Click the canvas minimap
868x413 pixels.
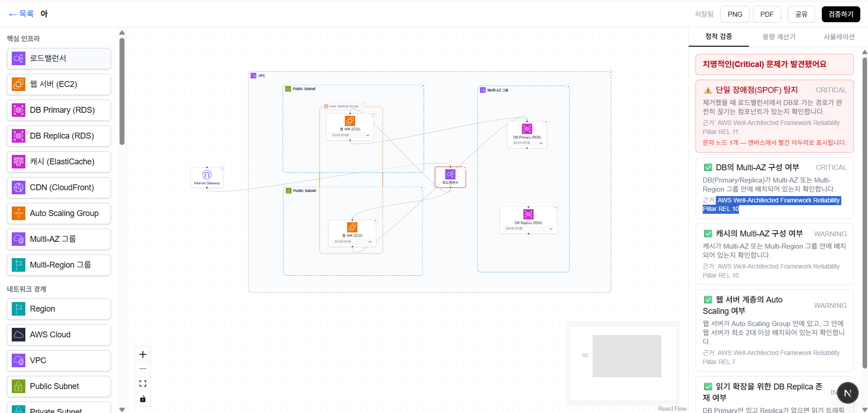pyautogui.click(x=623, y=363)
